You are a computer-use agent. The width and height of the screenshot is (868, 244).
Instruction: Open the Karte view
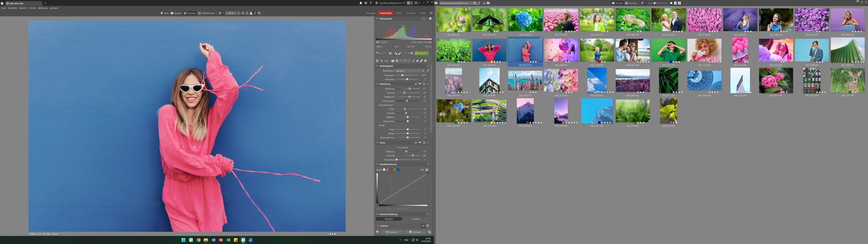164,13
